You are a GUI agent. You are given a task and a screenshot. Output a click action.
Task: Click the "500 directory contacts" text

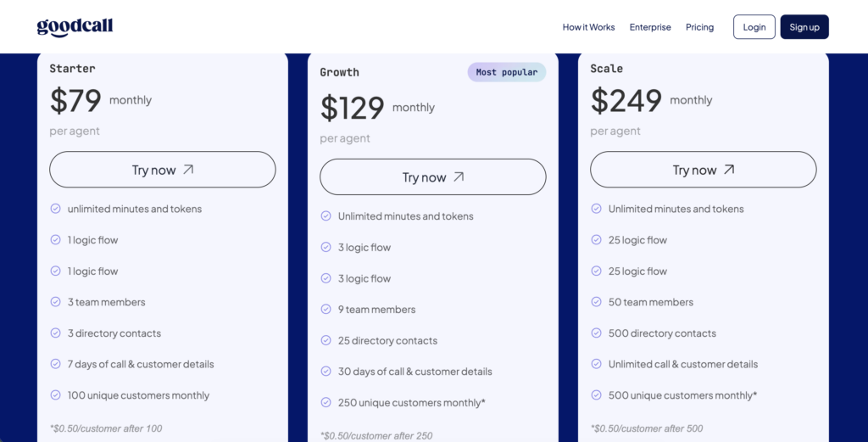[x=662, y=333]
